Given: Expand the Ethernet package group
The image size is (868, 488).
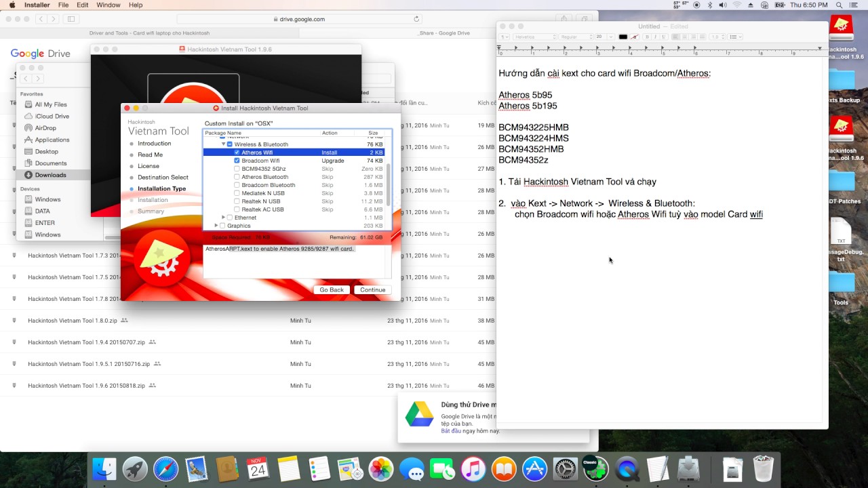Looking at the screenshot, I should pyautogui.click(x=223, y=218).
